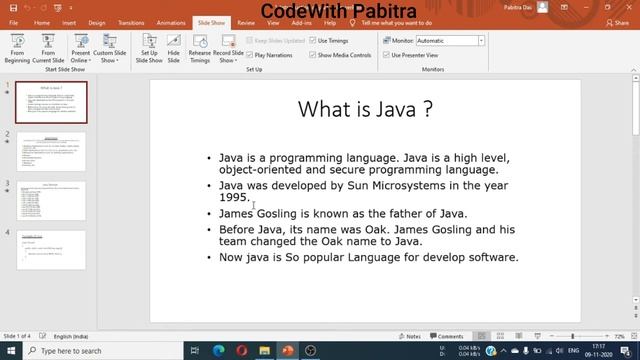640x360 pixels.
Task: Click the Share button
Action: (x=618, y=23)
